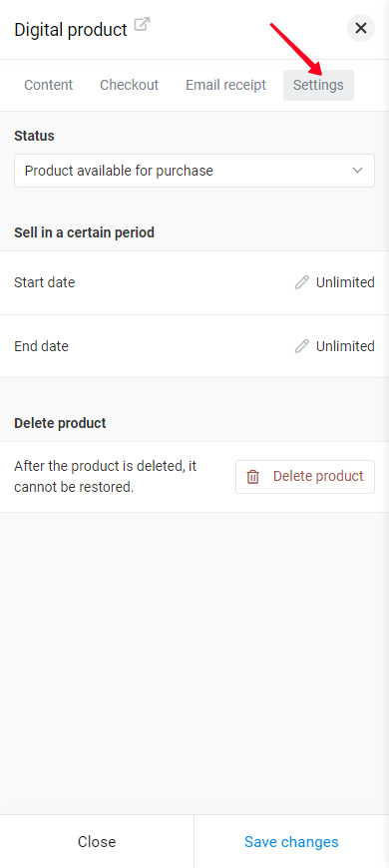Switch to the Content tab
The image size is (389, 868).
(49, 85)
